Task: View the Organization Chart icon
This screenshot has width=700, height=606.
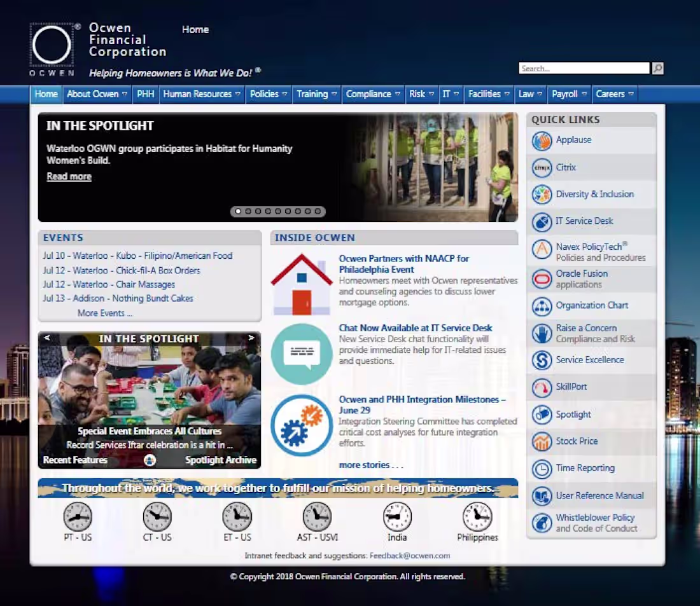Action: click(x=542, y=306)
